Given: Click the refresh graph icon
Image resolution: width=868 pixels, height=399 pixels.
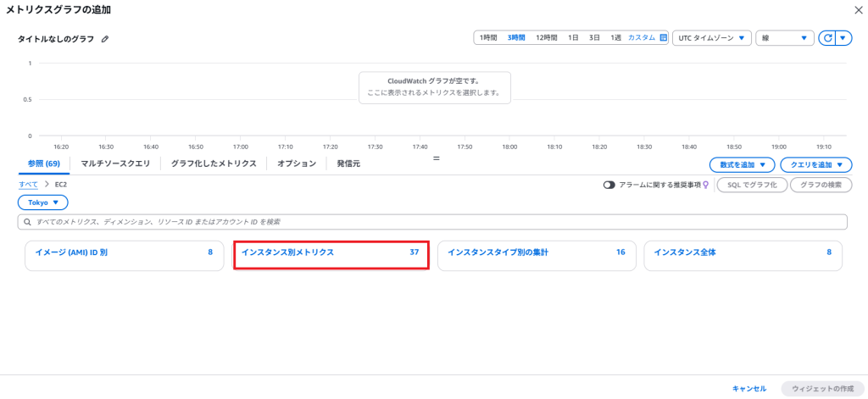Looking at the screenshot, I should coord(826,38).
